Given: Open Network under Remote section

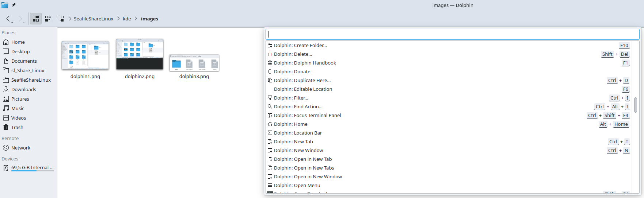Looking at the screenshot, I should [x=21, y=148].
